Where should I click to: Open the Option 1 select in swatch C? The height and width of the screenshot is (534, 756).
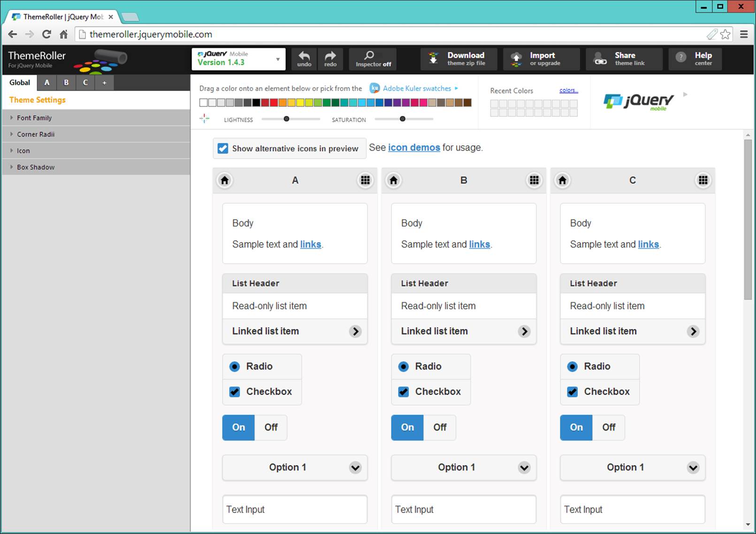tap(633, 467)
